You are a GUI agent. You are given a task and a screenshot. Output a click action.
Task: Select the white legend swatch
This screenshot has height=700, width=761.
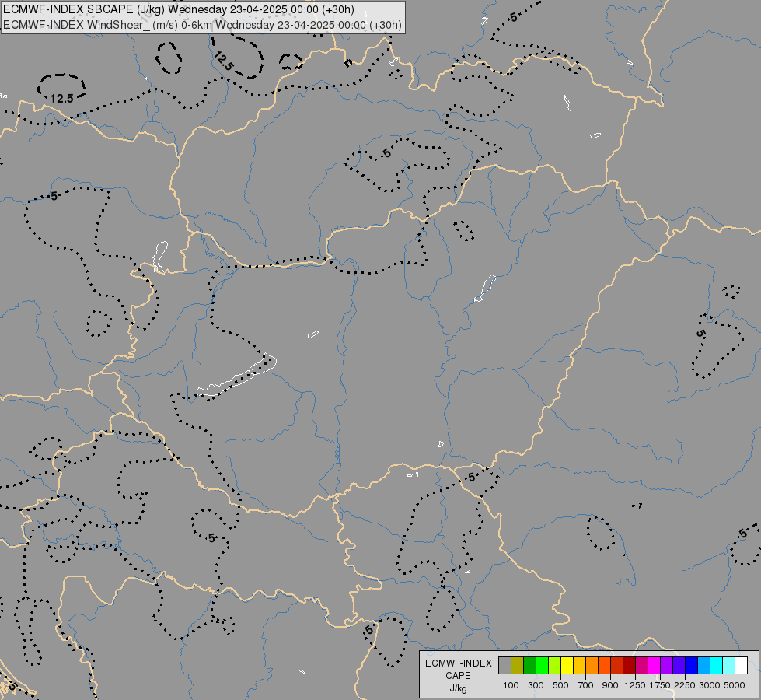[742, 665]
